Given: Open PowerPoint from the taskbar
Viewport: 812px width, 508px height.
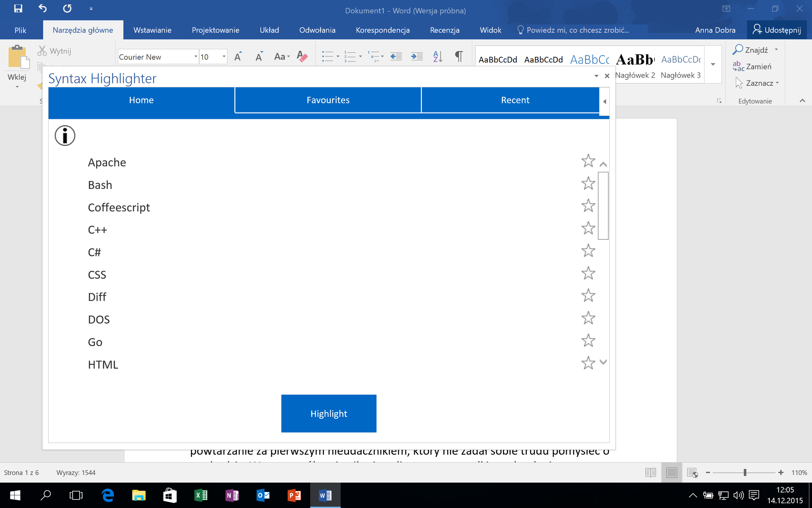Looking at the screenshot, I should tap(294, 495).
